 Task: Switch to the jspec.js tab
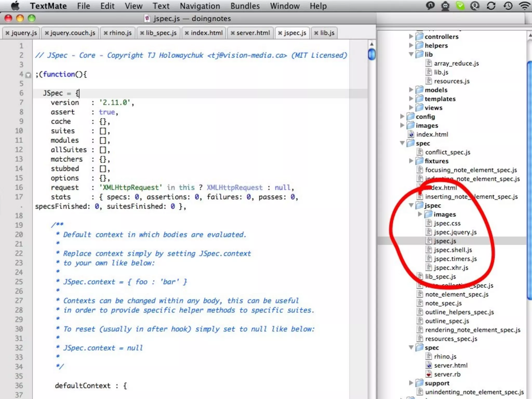click(295, 33)
